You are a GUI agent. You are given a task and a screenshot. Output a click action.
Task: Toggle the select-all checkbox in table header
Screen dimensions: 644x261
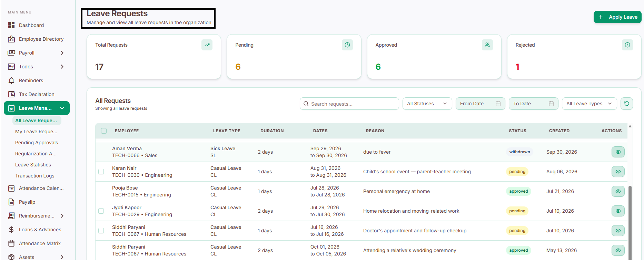104,131
